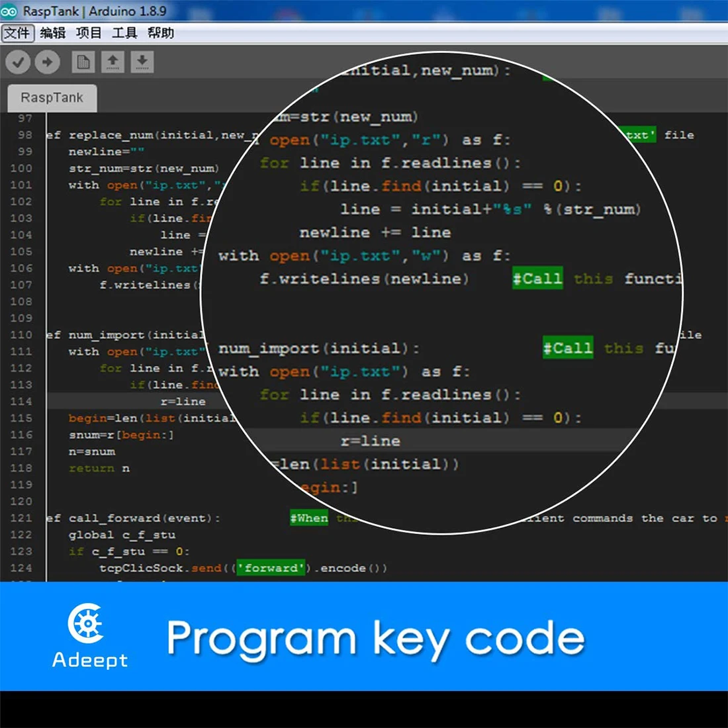728x728 pixels.
Task: Open the 帮助 (Help) menu
Action: (x=161, y=33)
